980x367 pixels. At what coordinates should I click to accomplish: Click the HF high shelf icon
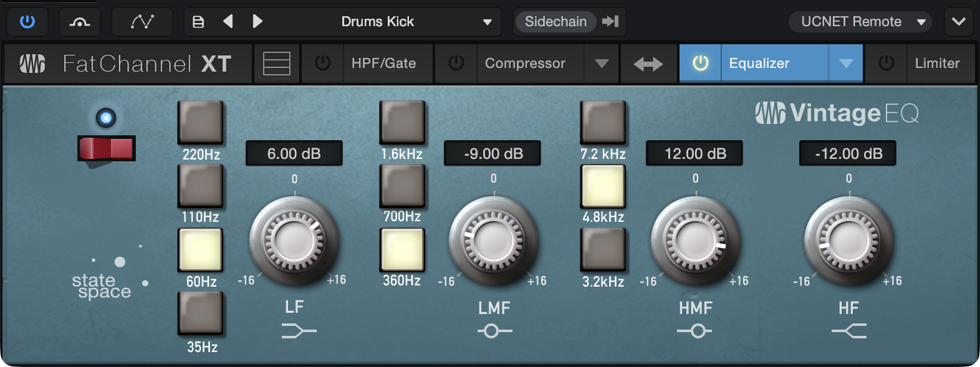click(849, 331)
